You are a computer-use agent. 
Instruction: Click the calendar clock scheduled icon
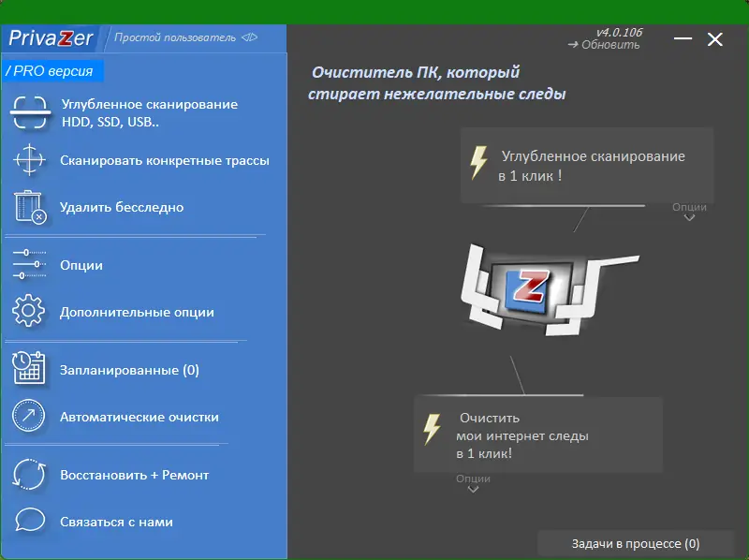[x=29, y=368]
